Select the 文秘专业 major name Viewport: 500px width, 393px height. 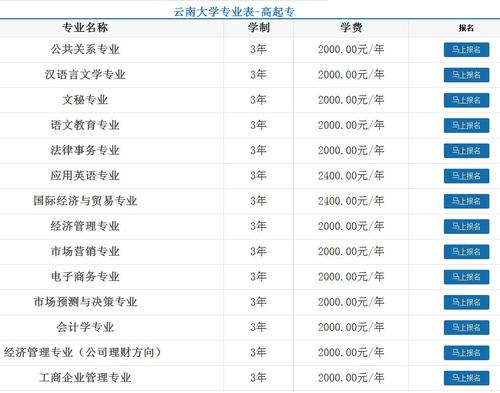point(85,100)
